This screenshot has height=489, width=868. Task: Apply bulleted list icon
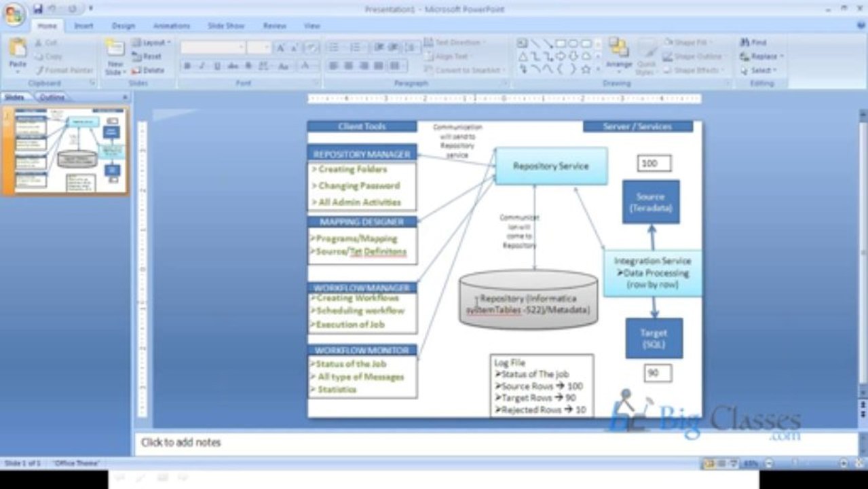click(x=334, y=48)
